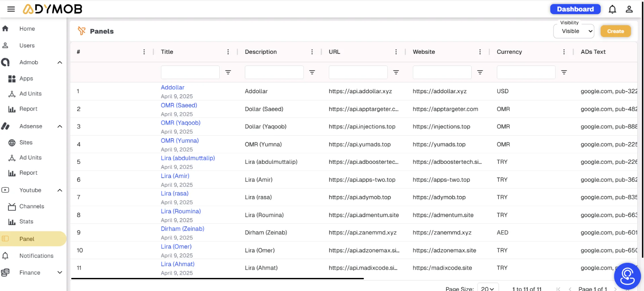This screenshot has height=291, width=644.
Task: Click into the Title filter text box
Action: (190, 72)
